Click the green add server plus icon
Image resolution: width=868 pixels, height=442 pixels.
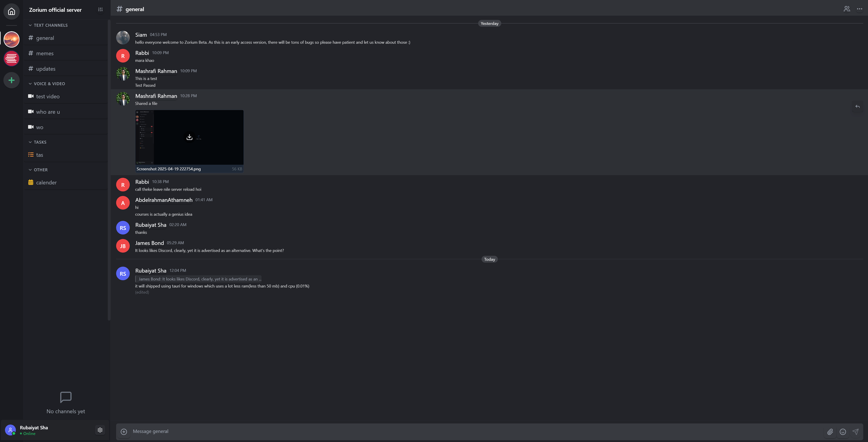[11, 80]
